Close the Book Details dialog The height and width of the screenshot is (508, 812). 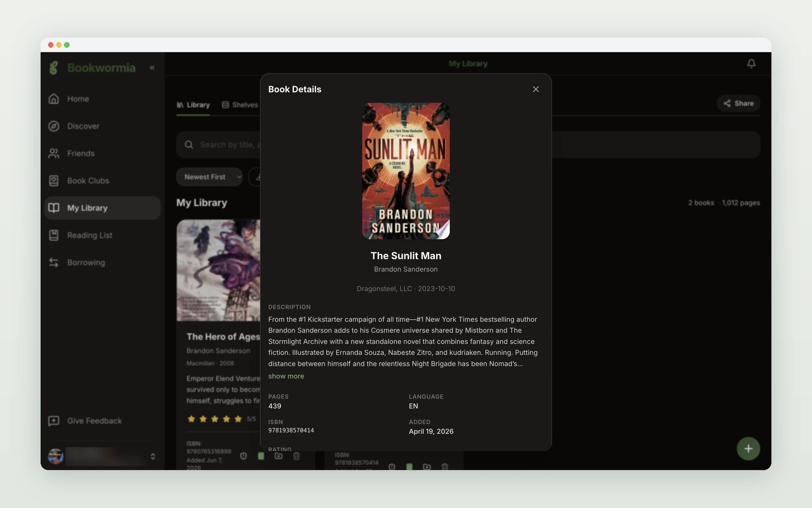pyautogui.click(x=536, y=89)
